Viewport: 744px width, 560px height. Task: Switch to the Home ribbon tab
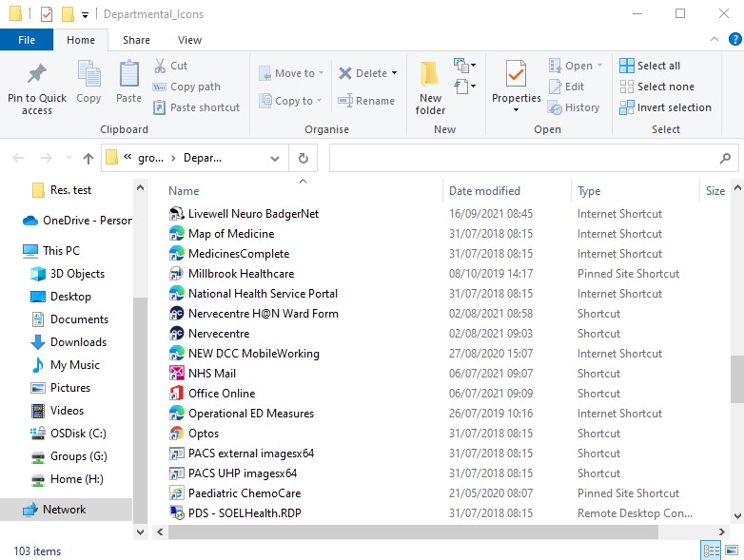[x=81, y=40]
